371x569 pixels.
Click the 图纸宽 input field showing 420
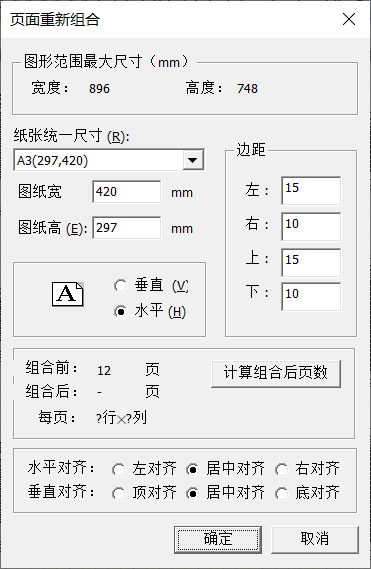click(x=127, y=192)
